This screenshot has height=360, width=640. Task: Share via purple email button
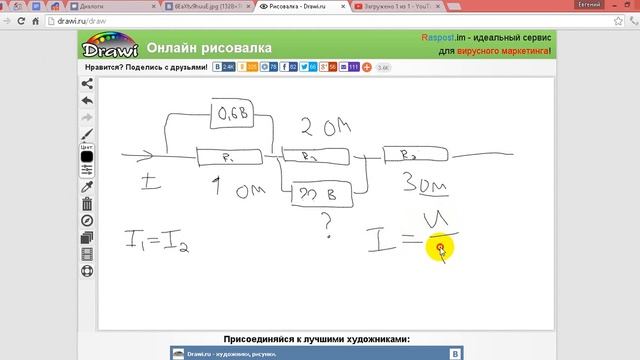[349, 67]
